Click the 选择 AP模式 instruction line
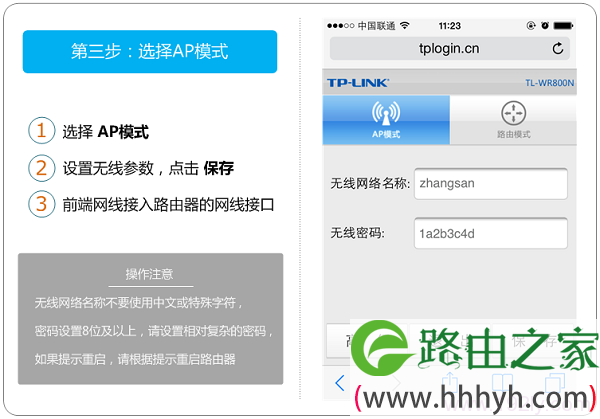600x419 pixels. pyautogui.click(x=106, y=132)
